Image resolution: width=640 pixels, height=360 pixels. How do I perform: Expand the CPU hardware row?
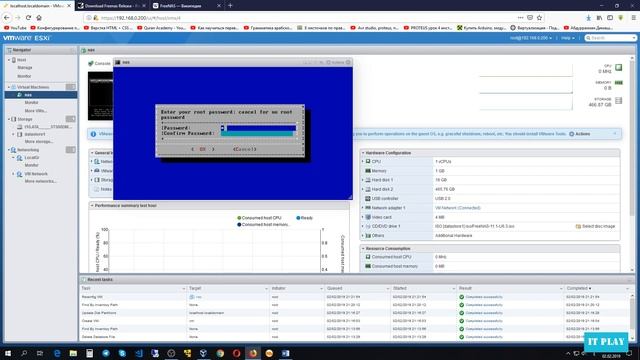362,162
